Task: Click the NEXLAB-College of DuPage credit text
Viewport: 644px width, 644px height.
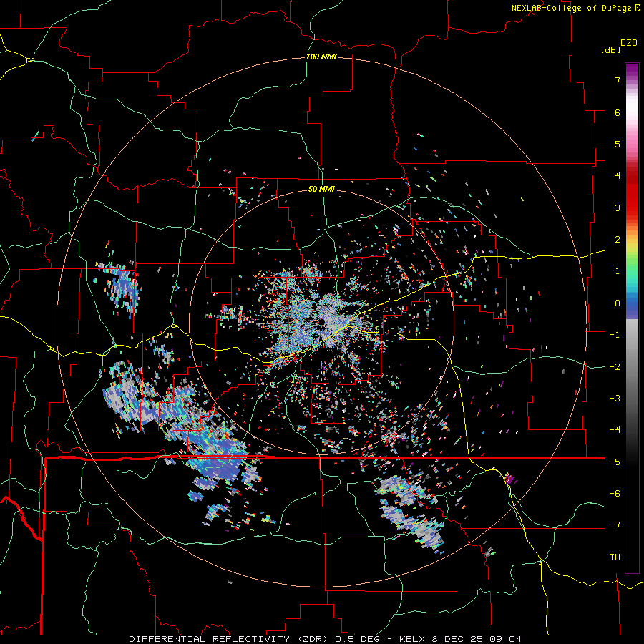Action: pyautogui.click(x=575, y=8)
